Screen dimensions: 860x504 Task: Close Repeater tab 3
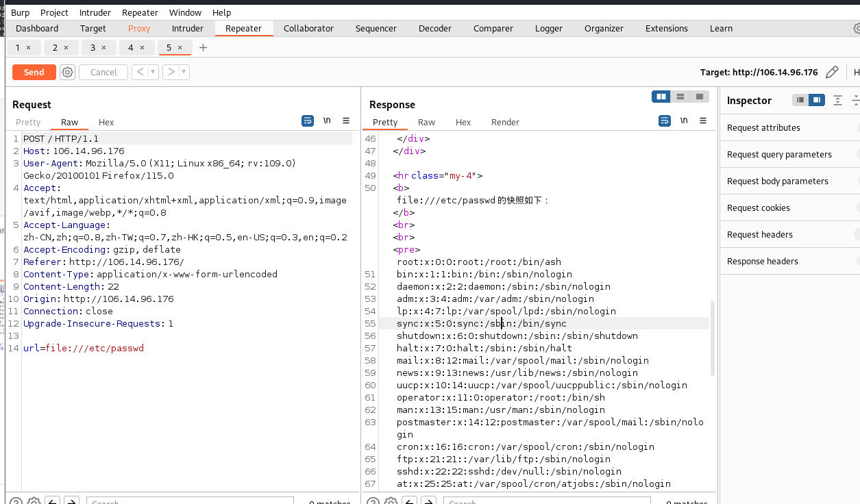(x=103, y=47)
